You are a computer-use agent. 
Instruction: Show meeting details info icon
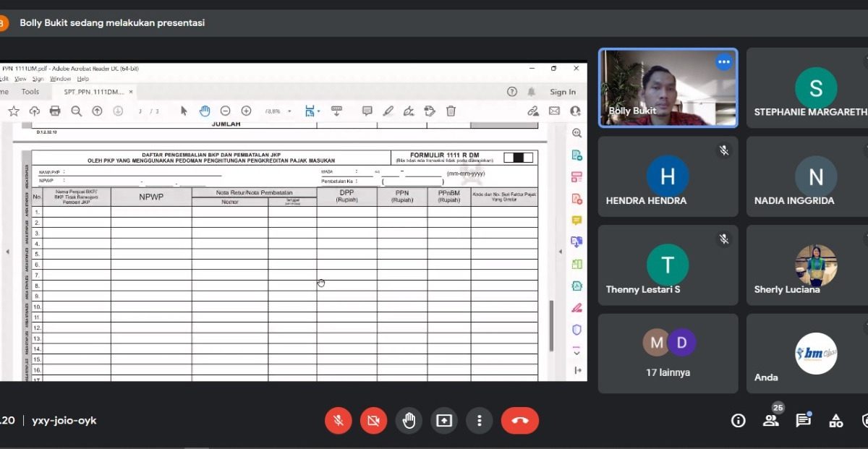coord(739,421)
